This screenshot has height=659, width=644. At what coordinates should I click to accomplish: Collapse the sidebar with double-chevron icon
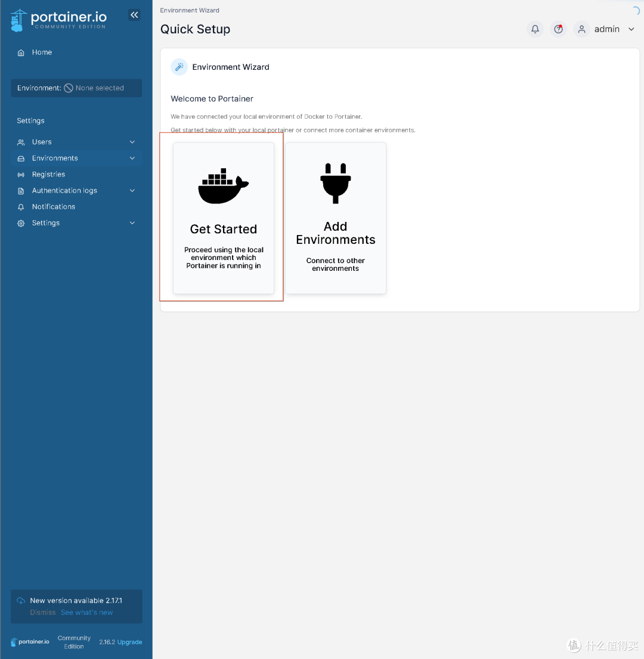(x=134, y=16)
